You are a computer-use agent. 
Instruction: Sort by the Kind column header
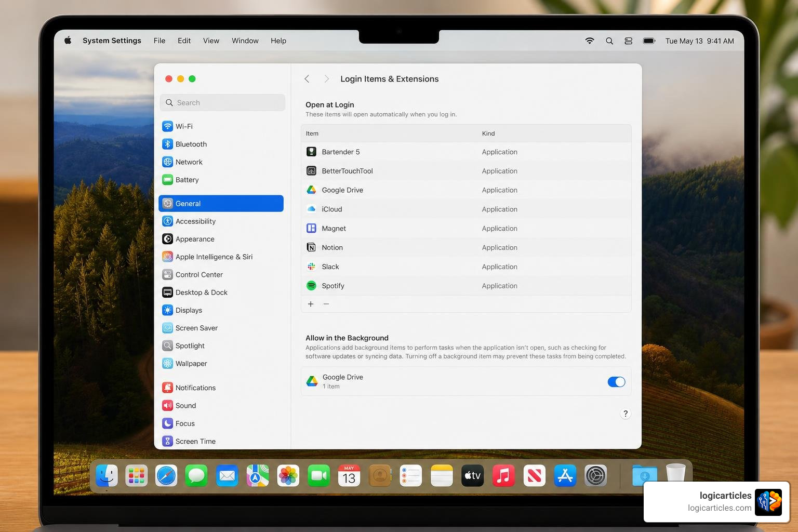(488, 134)
